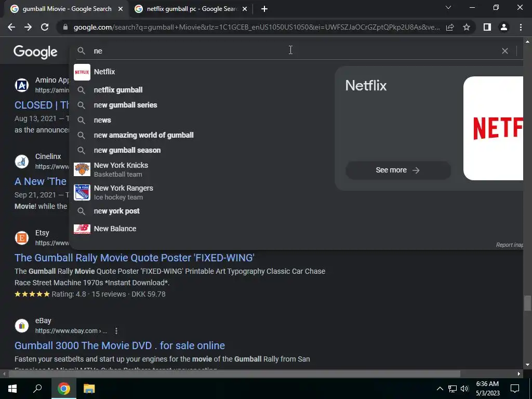Open 'The Gumball Rally Movie Quote Poster' result
532x399 pixels.
tap(135, 258)
